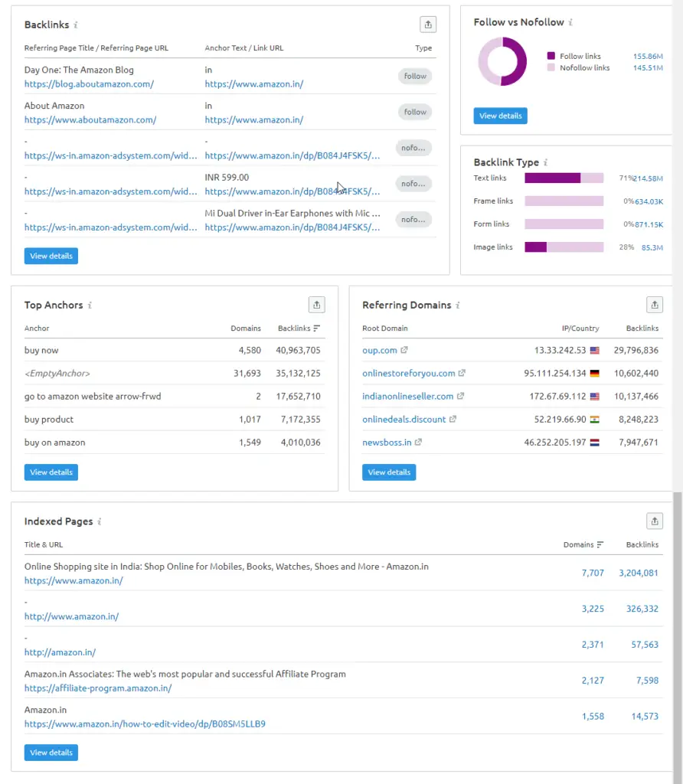
Task: Click US flag for oup.com row
Action: pyautogui.click(x=594, y=351)
